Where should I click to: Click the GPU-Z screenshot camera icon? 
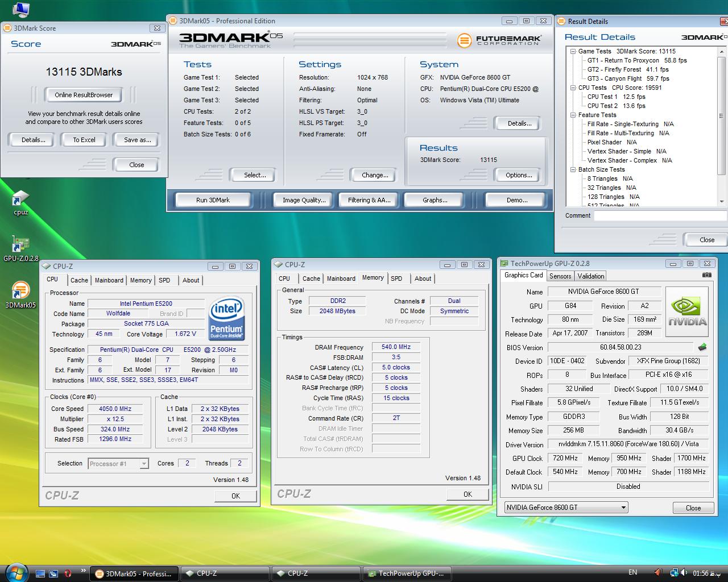(706, 275)
